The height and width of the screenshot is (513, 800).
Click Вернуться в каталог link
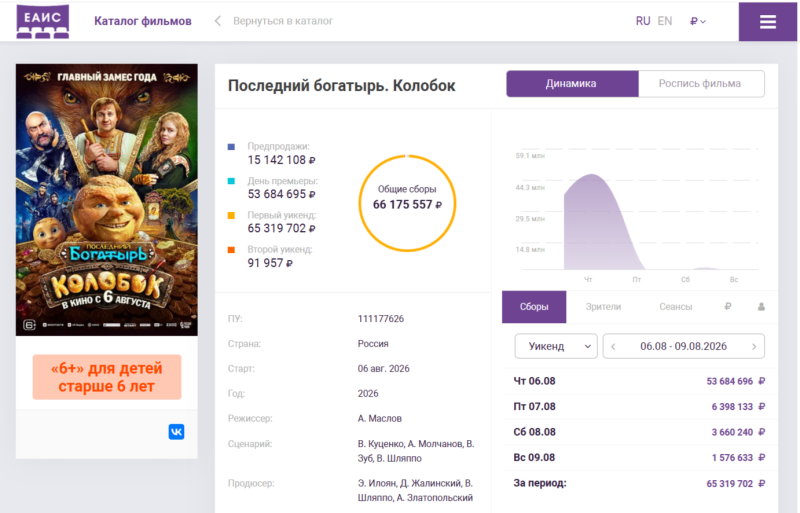pyautogui.click(x=283, y=21)
